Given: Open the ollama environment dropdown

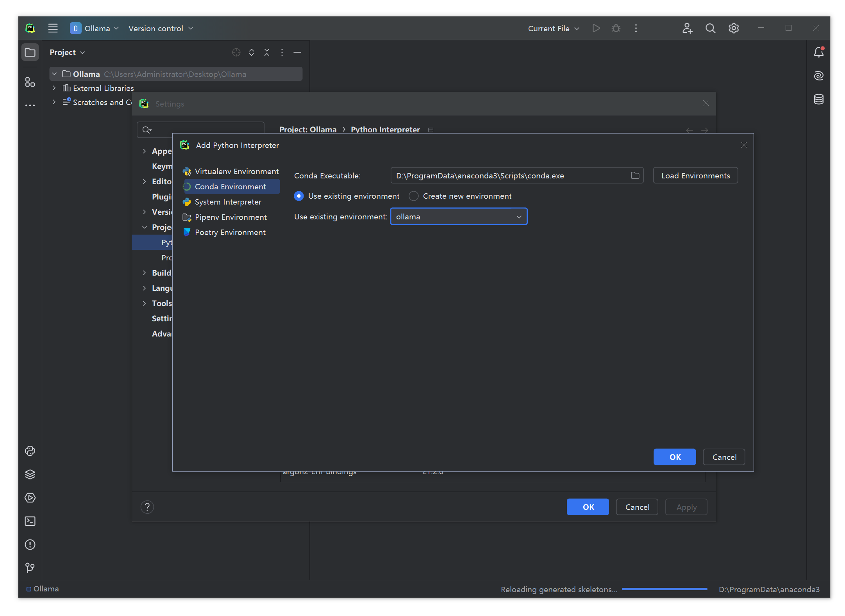Looking at the screenshot, I should click(459, 217).
